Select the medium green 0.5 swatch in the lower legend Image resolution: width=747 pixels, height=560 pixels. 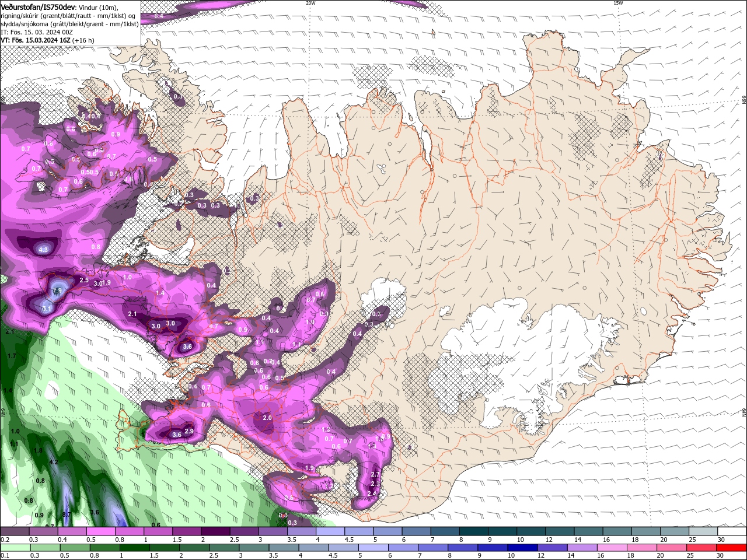click(75, 548)
